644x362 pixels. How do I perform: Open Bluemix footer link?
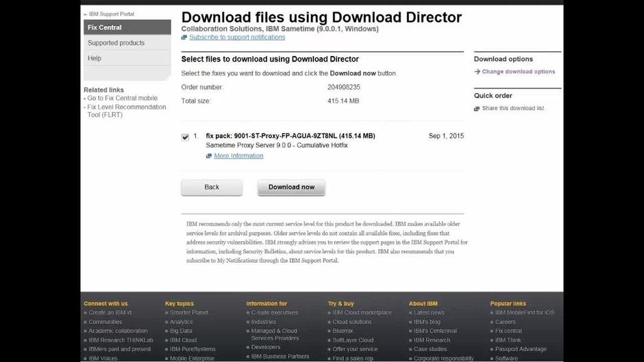(x=343, y=331)
